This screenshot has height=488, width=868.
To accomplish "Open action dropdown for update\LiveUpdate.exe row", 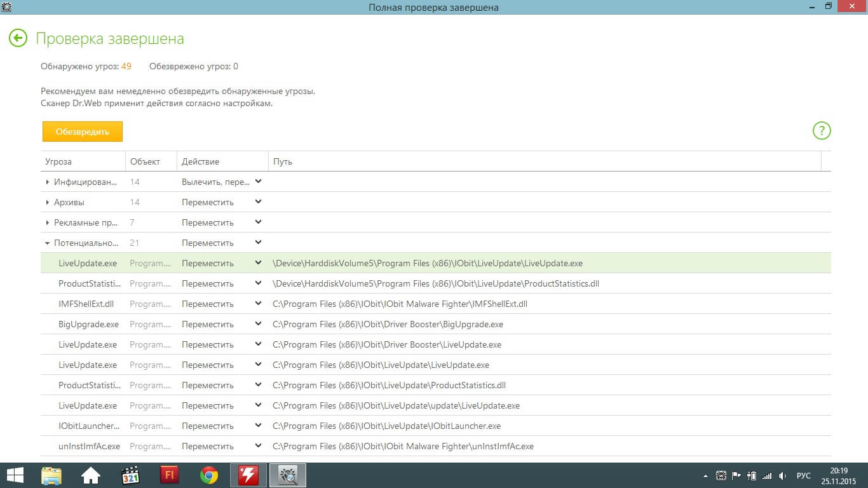I will pyautogui.click(x=258, y=405).
